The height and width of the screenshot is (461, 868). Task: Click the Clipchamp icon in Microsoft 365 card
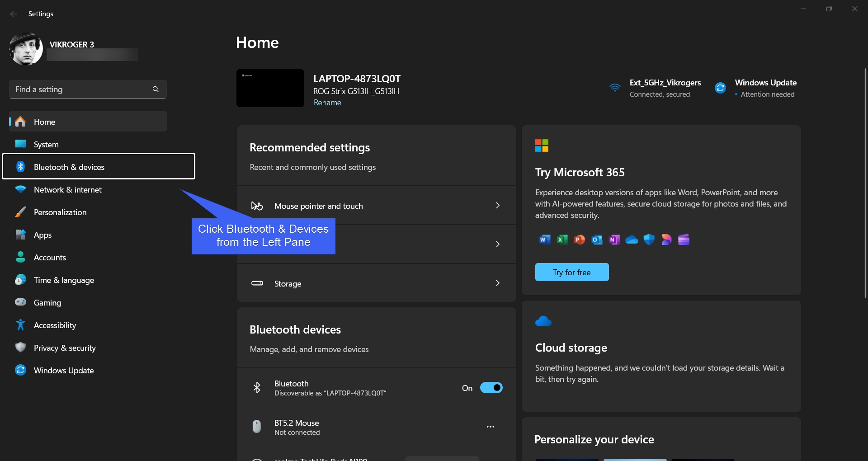coord(684,240)
